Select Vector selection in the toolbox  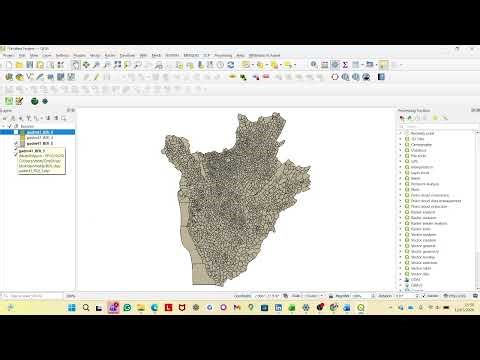424,263
